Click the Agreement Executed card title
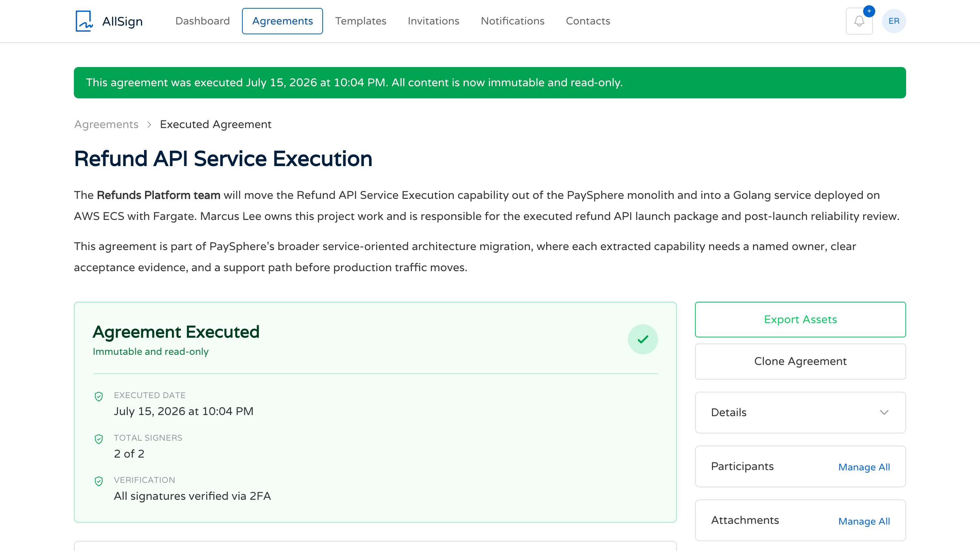The width and height of the screenshot is (980, 551). coord(176,332)
